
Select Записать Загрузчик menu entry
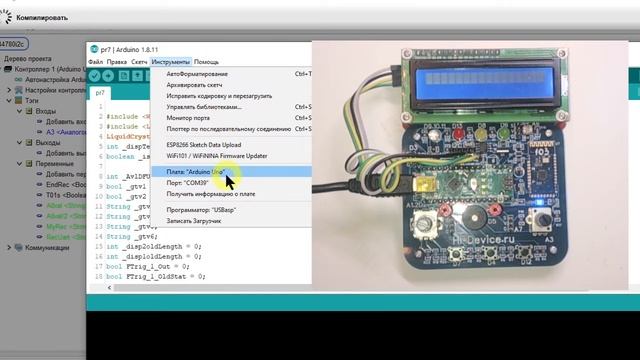pyautogui.click(x=231, y=221)
